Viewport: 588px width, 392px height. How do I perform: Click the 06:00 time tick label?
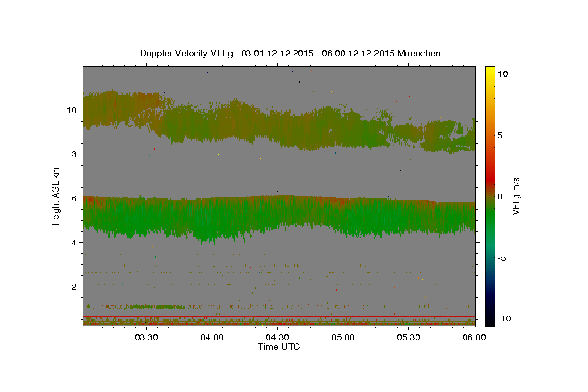coord(474,338)
